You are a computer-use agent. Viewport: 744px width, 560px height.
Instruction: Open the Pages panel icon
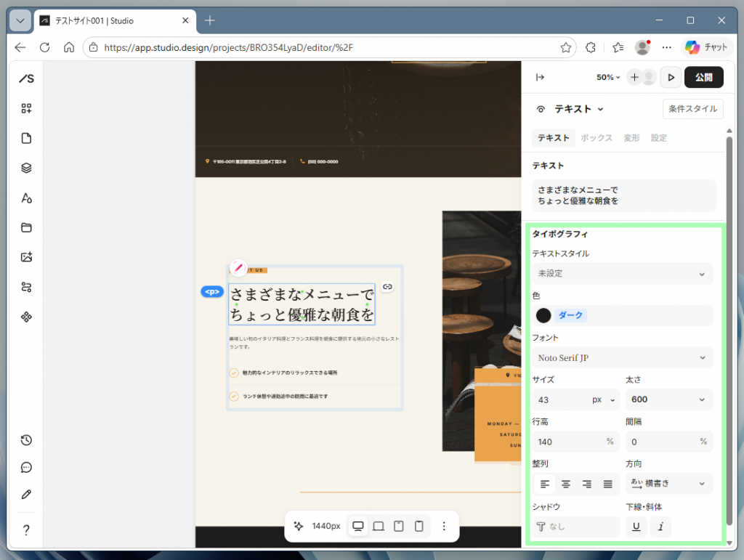(x=27, y=138)
